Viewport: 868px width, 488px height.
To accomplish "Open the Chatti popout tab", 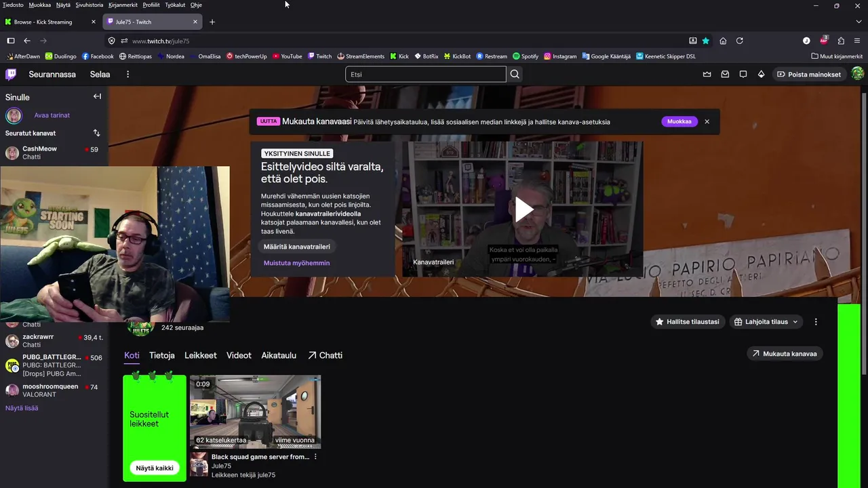I will click(x=325, y=355).
